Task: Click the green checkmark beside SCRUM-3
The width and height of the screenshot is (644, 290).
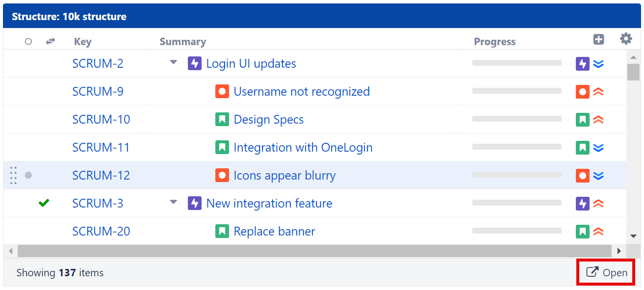Action: [44, 203]
